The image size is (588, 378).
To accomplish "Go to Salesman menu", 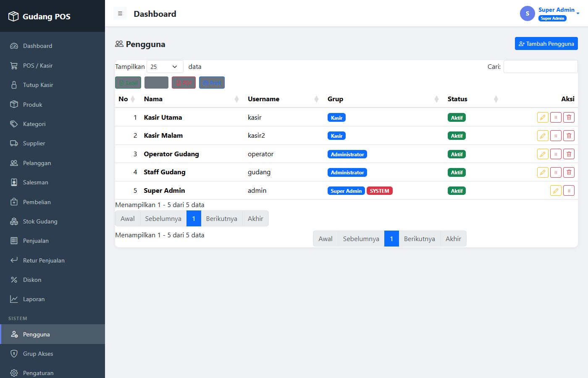I will click(52, 182).
